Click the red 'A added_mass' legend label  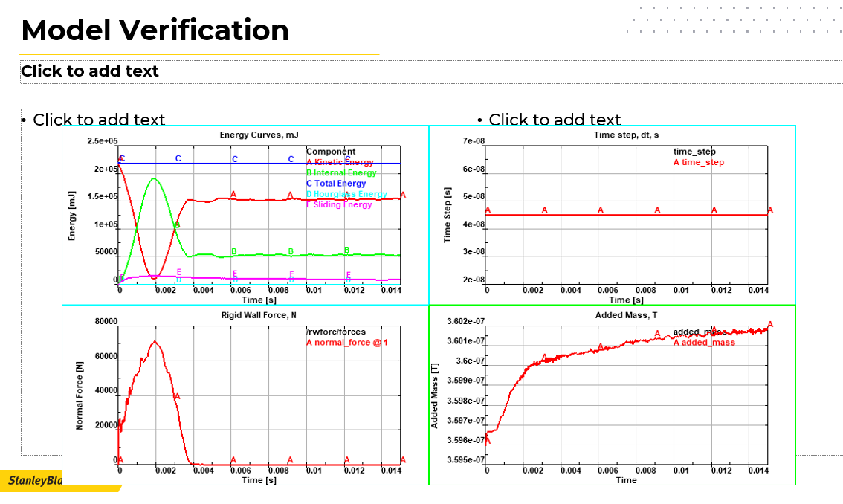click(704, 343)
